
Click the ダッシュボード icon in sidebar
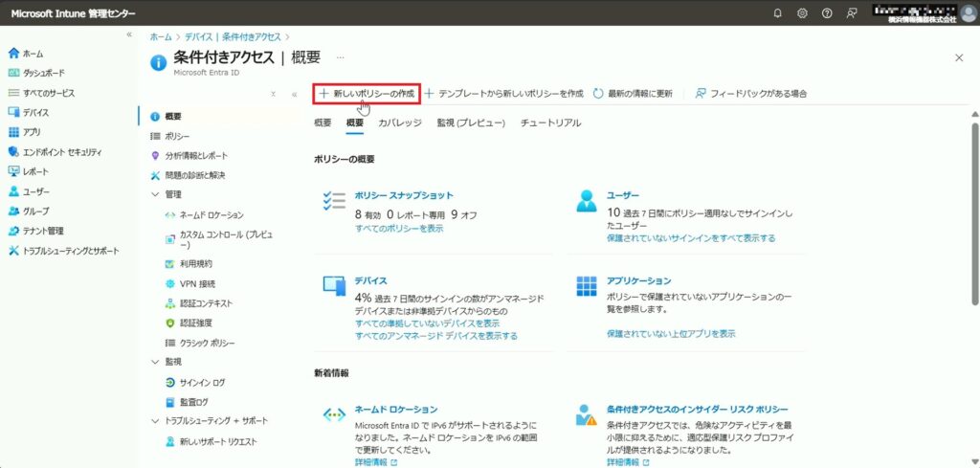coord(14,73)
